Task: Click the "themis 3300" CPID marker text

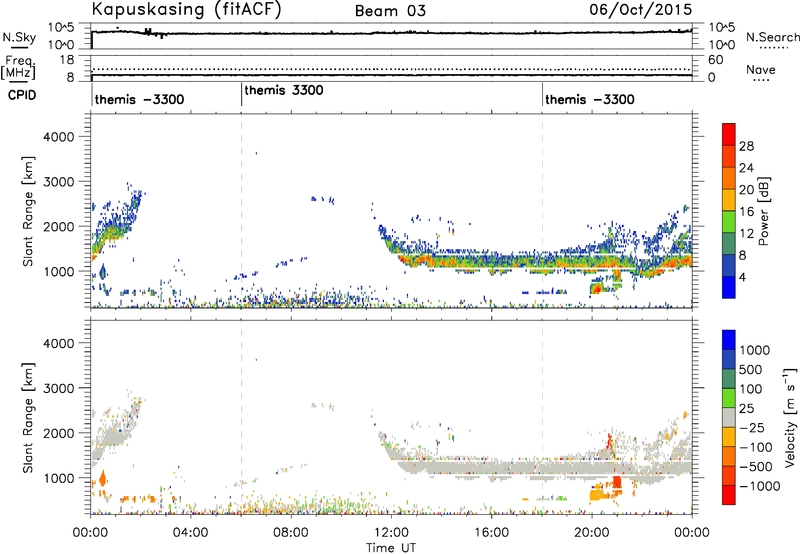Action: 284,90
